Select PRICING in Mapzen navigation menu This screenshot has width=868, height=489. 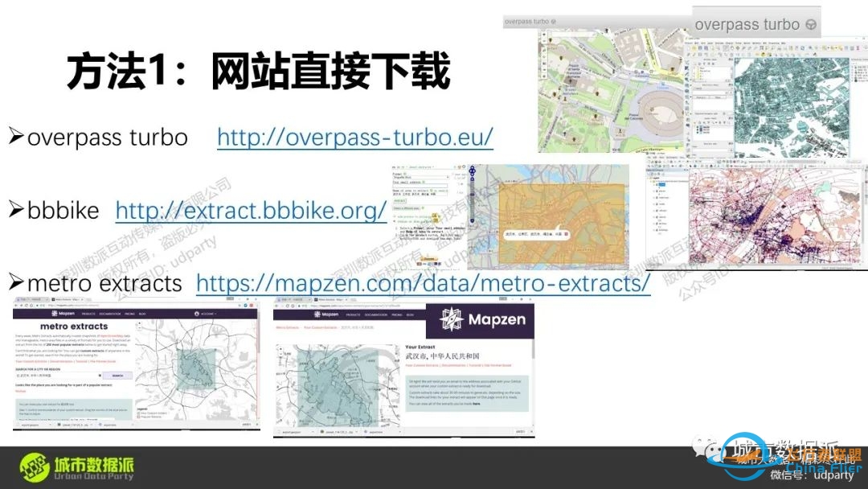pos(130,314)
